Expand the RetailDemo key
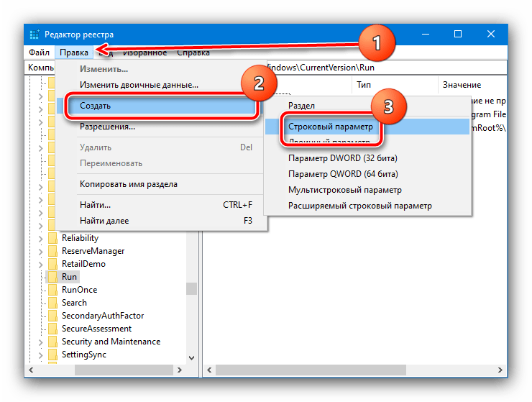 point(41,265)
